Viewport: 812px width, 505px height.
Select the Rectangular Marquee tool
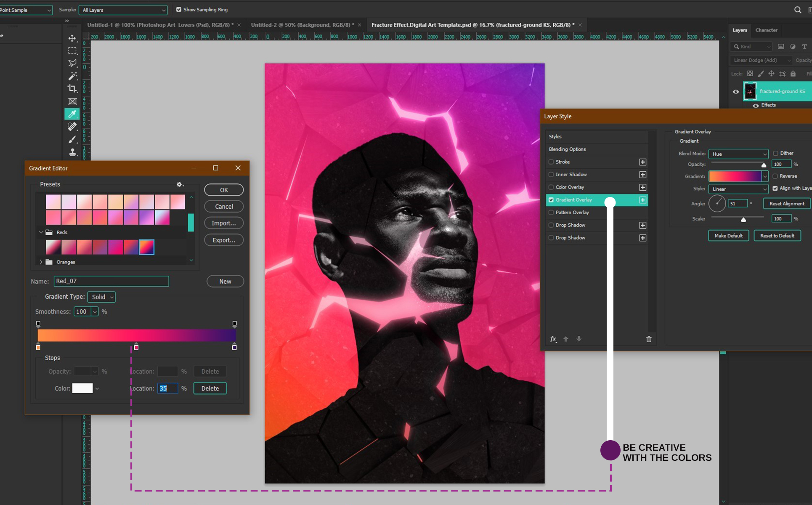point(72,51)
